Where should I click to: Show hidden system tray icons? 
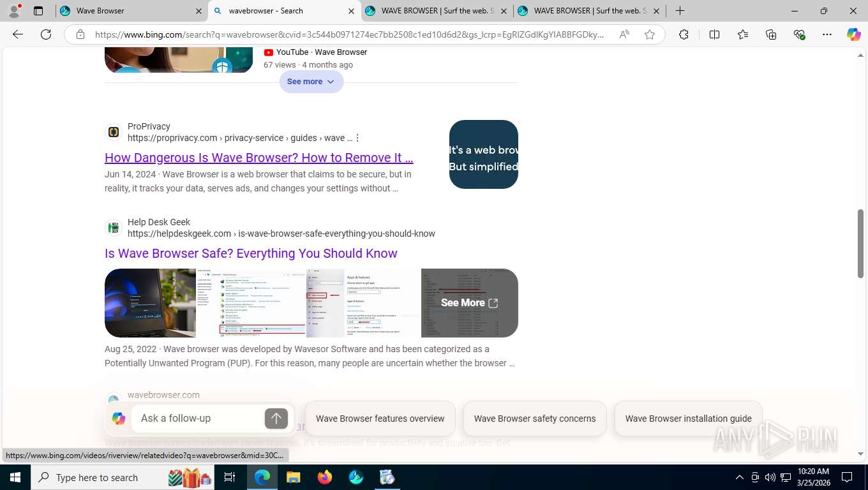pos(740,477)
